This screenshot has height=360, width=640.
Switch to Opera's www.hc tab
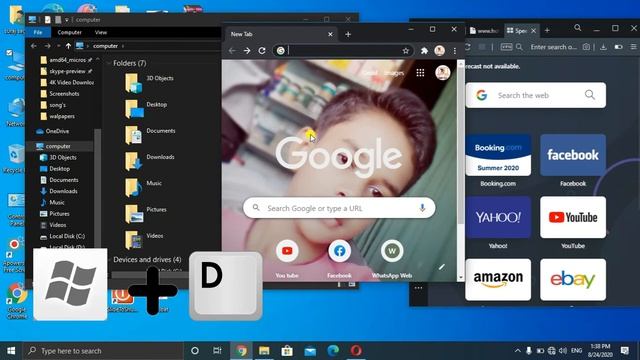[484, 31]
